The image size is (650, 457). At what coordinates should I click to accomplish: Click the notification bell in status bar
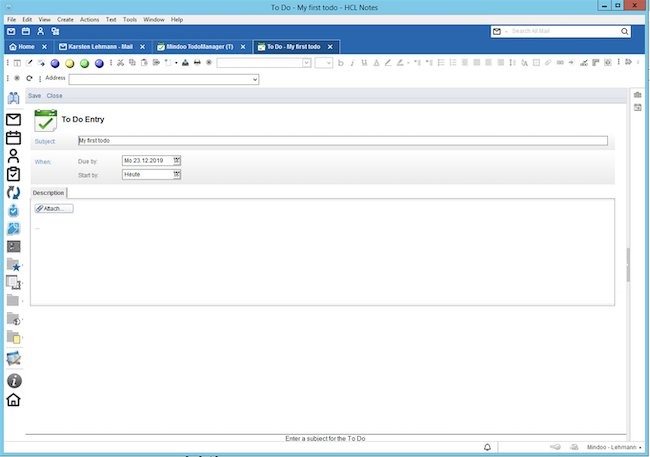487,446
